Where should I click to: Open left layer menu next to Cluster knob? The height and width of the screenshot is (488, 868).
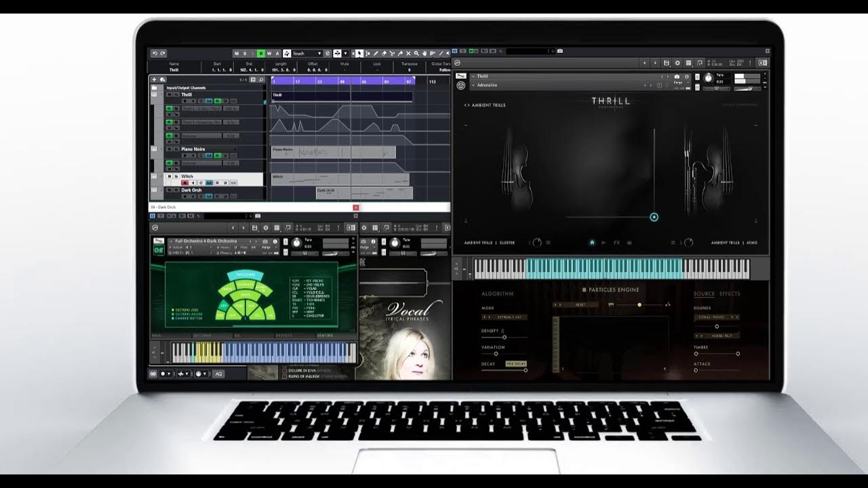click(549, 243)
